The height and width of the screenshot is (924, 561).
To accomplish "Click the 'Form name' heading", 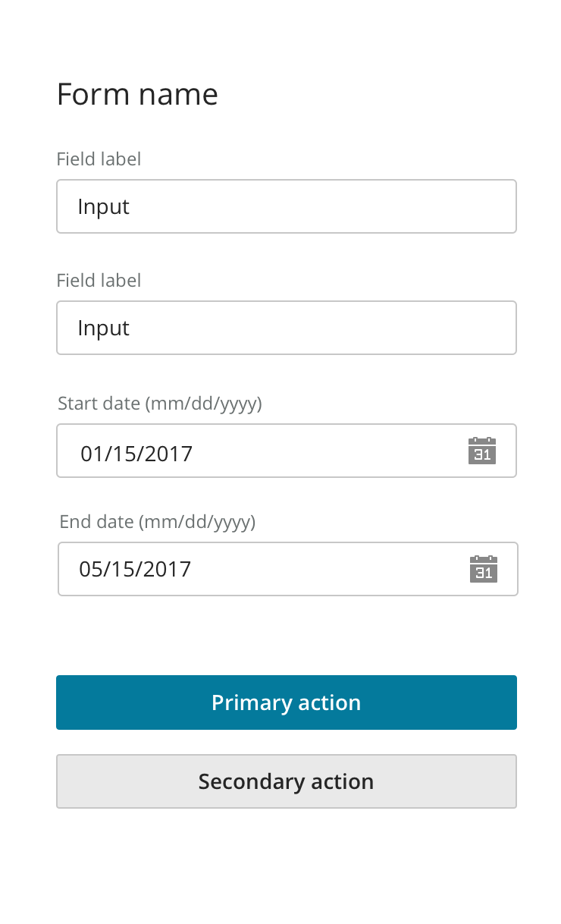I will (x=137, y=95).
